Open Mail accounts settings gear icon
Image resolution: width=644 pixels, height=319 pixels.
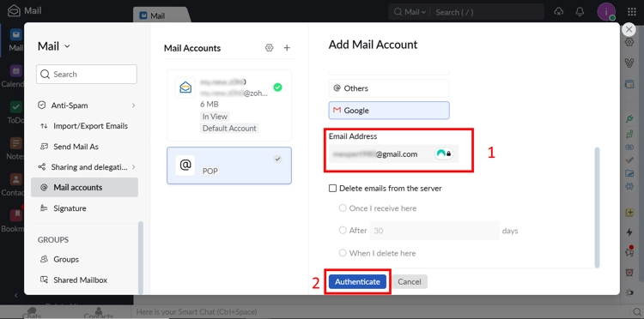(269, 48)
